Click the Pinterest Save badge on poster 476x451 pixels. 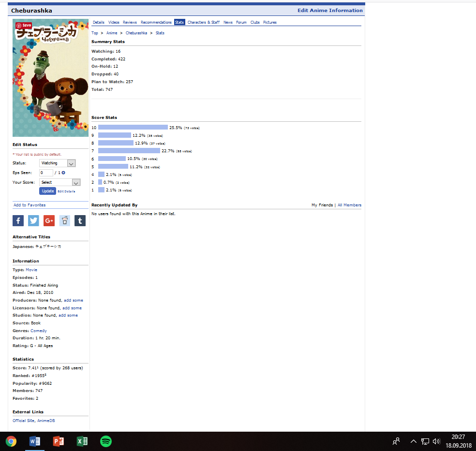click(24, 25)
